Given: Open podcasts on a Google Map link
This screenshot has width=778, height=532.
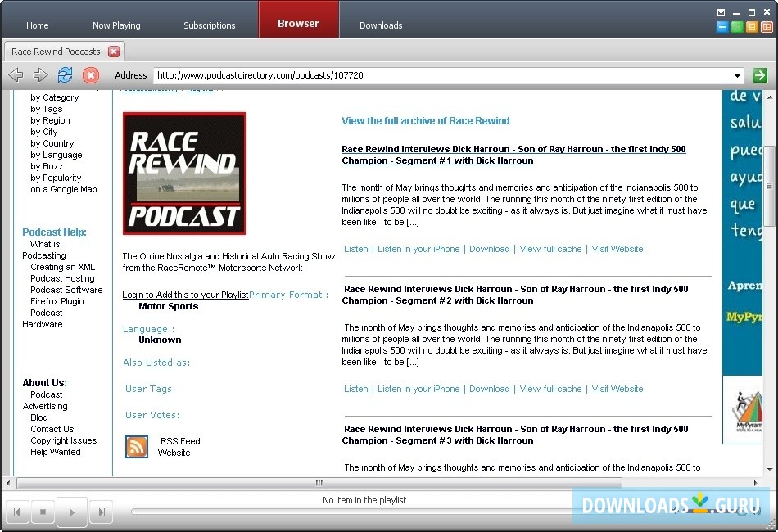Looking at the screenshot, I should (64, 189).
